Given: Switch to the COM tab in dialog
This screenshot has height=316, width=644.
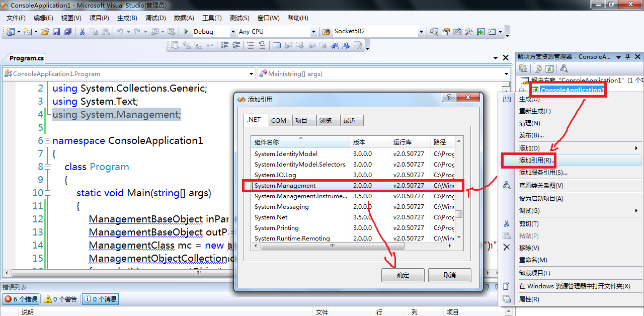Looking at the screenshot, I should click(x=278, y=120).
